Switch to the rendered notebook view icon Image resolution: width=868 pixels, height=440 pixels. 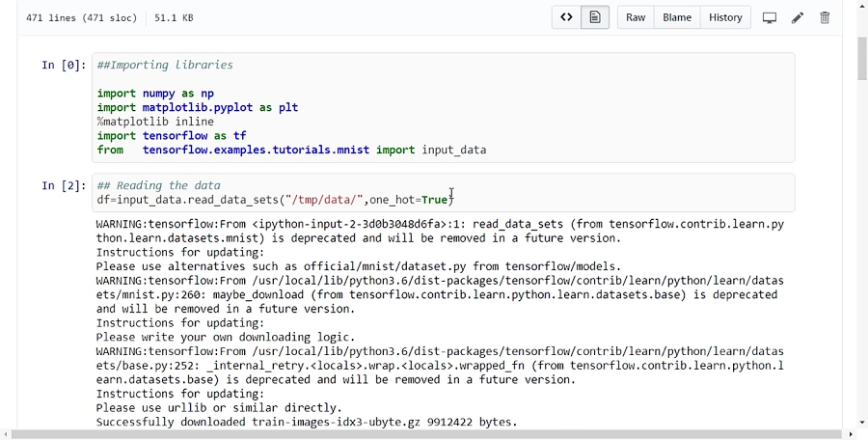coord(595,17)
